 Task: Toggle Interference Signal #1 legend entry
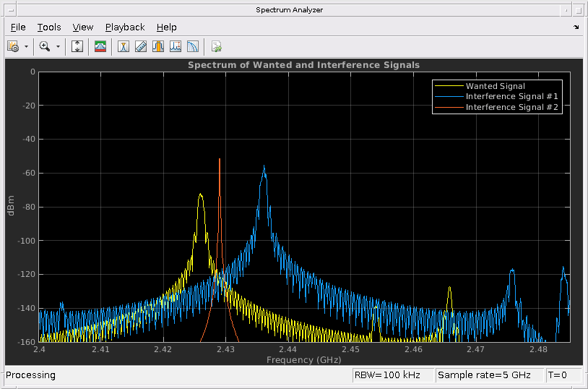pos(511,96)
